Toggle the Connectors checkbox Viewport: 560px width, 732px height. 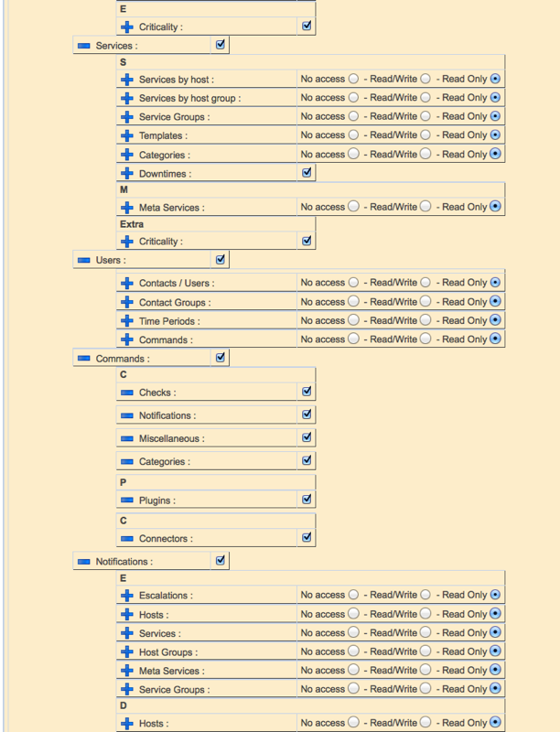(x=307, y=538)
